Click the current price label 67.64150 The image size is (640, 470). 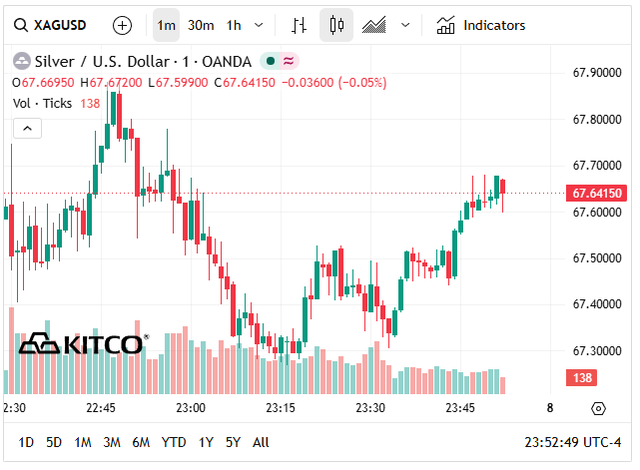point(596,193)
